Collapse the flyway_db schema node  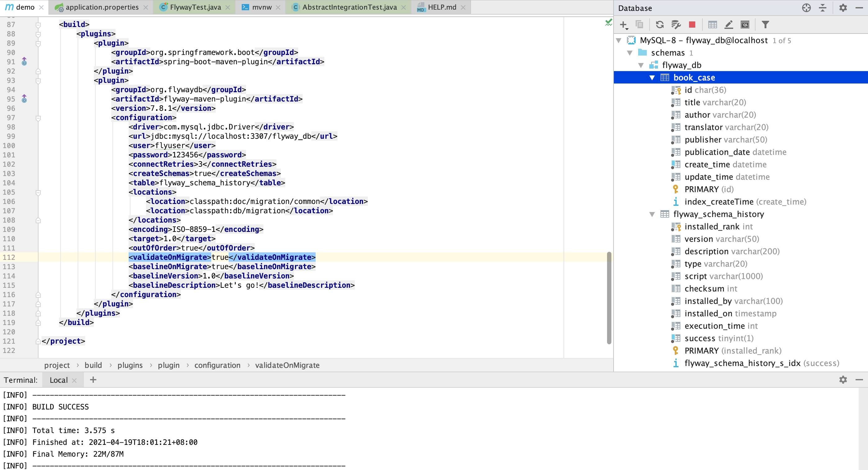pyautogui.click(x=641, y=65)
